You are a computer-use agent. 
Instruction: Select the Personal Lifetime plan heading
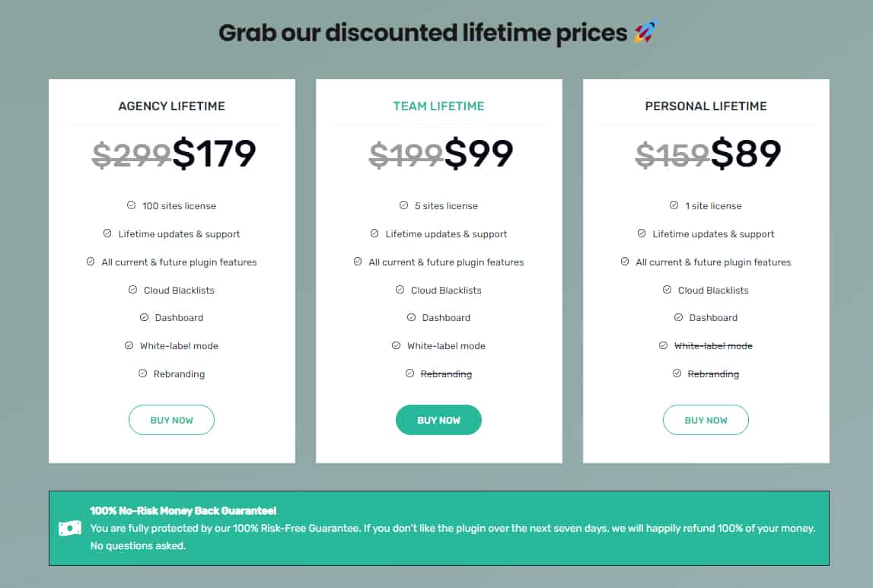[706, 106]
